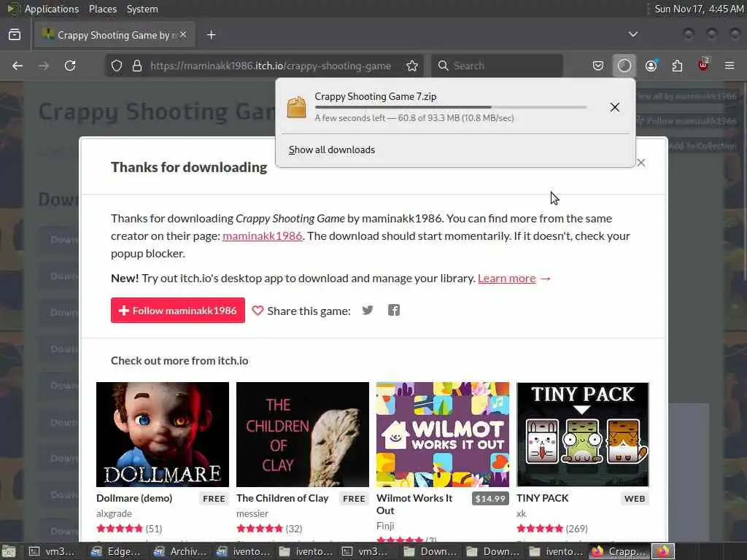Toggle the downloads progress toolbar icon
The width and height of the screenshot is (747, 560).
click(x=624, y=66)
